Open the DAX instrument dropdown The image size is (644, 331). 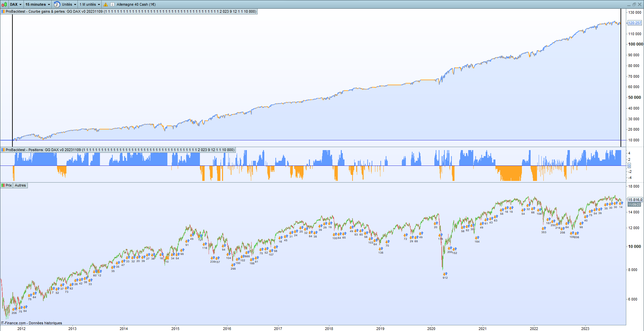click(16, 4)
